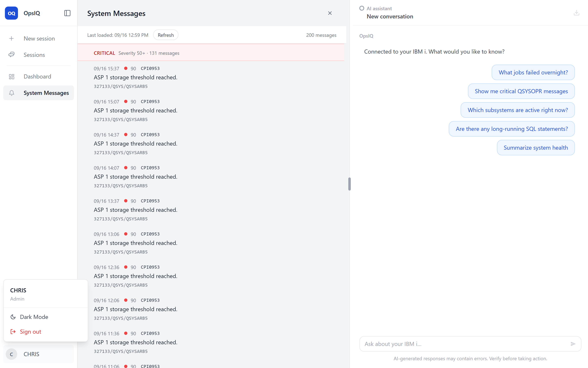Open the 09/16 13:06 storage threshold message
Screen dimensions: 588x368
click(211, 243)
